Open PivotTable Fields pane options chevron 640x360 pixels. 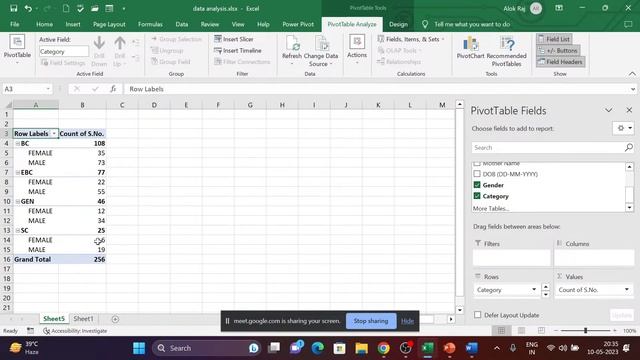[x=609, y=110]
